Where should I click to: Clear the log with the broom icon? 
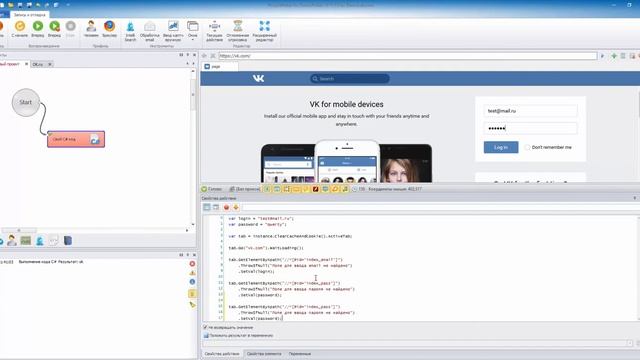[x=192, y=304]
